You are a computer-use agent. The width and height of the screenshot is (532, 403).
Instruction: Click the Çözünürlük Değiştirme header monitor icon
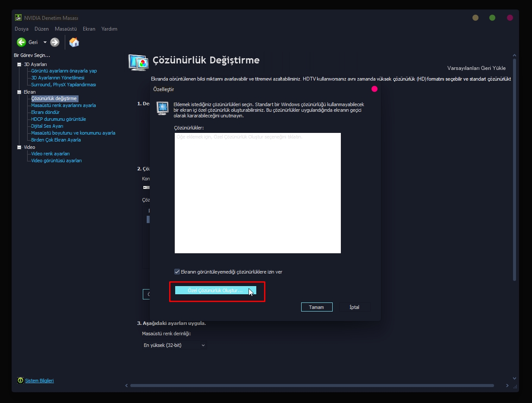[x=139, y=62]
